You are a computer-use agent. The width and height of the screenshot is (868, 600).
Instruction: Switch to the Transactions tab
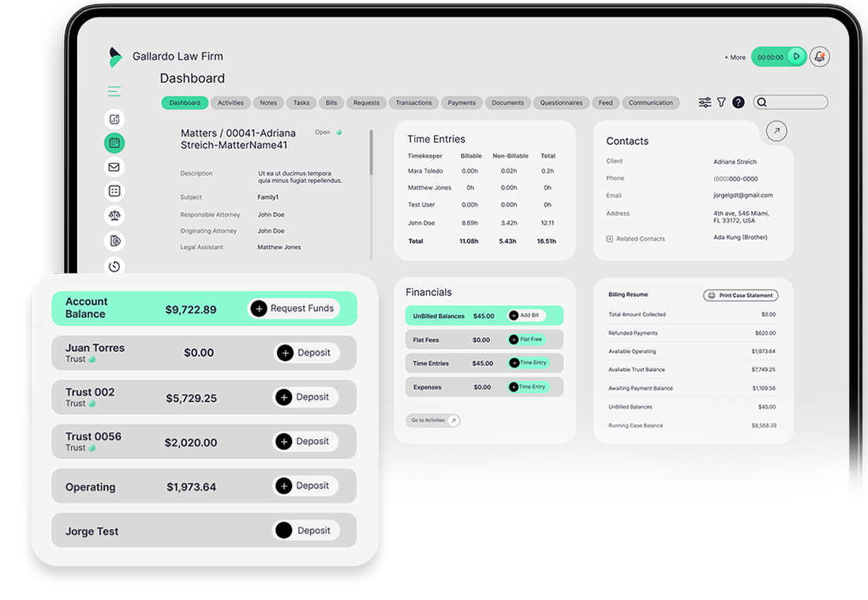(413, 102)
